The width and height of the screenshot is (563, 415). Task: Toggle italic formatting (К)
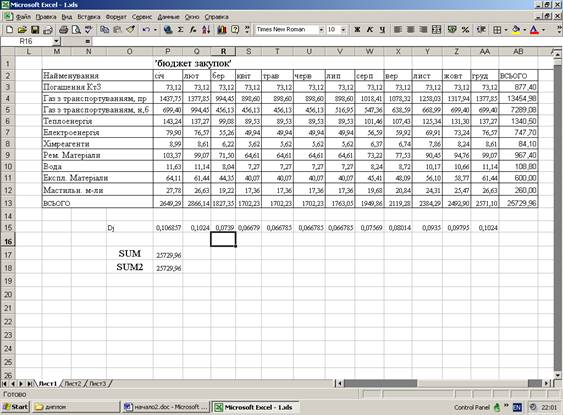369,29
